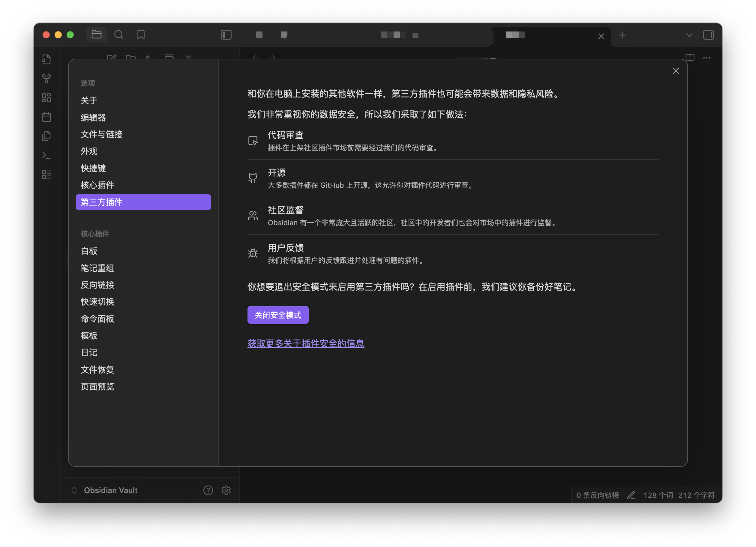Open the 外观 settings section

143,151
